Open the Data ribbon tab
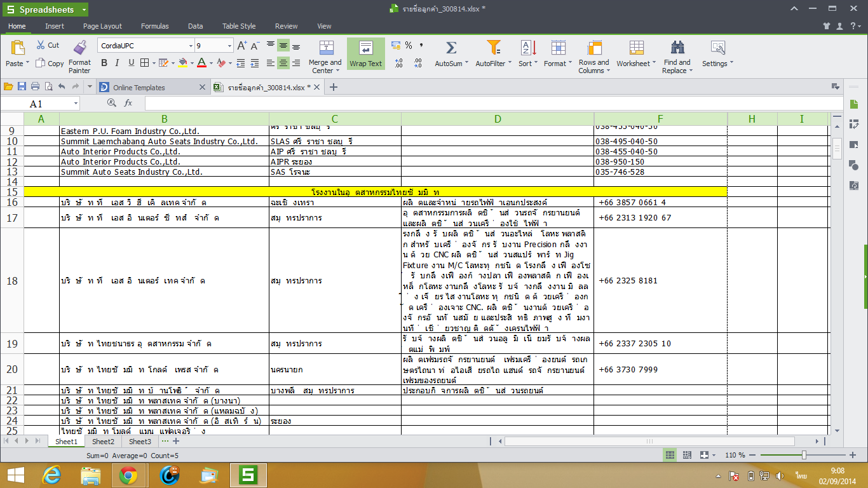The width and height of the screenshot is (868, 488). click(196, 26)
